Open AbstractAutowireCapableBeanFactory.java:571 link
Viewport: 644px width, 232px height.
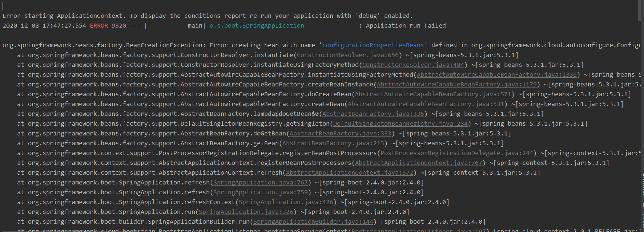coord(433,94)
